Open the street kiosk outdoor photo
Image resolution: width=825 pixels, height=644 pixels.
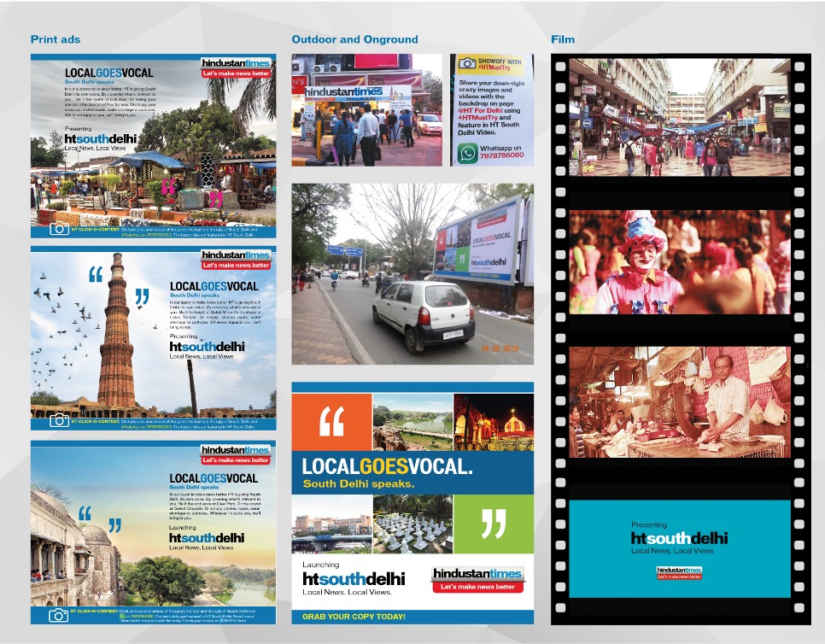366,110
